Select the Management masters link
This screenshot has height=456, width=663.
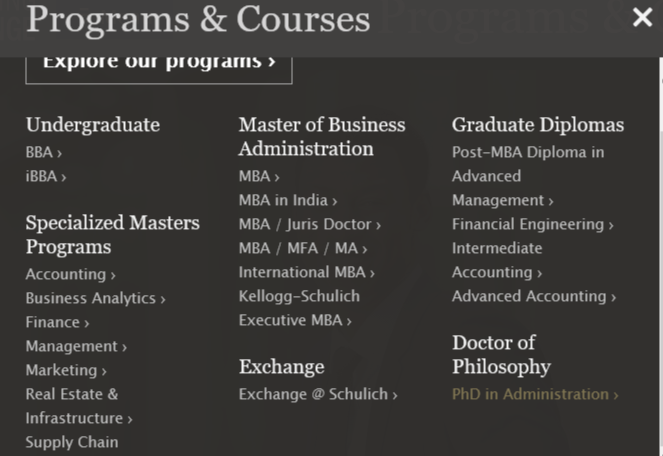tap(76, 346)
